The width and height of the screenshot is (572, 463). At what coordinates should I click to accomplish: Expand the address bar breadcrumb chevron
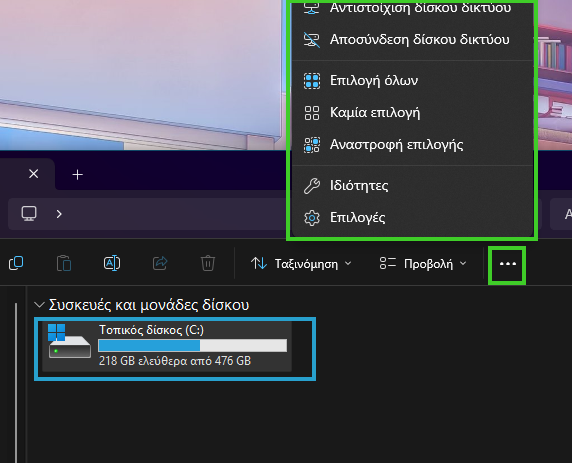pos(59,214)
